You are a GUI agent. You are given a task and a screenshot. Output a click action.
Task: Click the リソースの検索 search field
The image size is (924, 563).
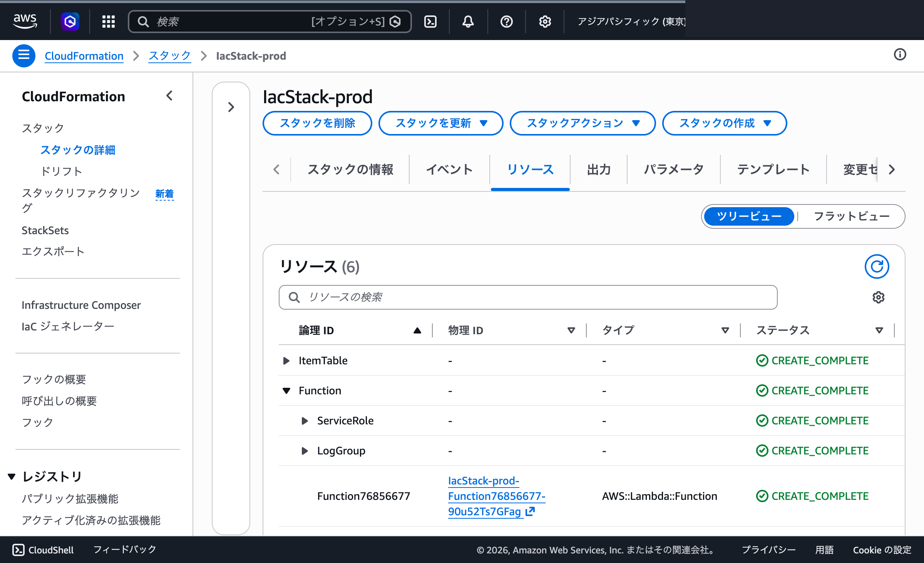pos(528,297)
